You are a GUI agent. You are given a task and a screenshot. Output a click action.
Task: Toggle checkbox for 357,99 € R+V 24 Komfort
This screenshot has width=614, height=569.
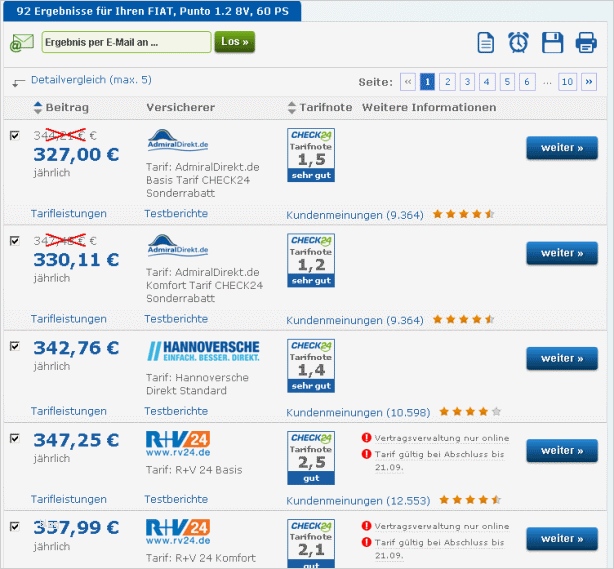point(14,526)
